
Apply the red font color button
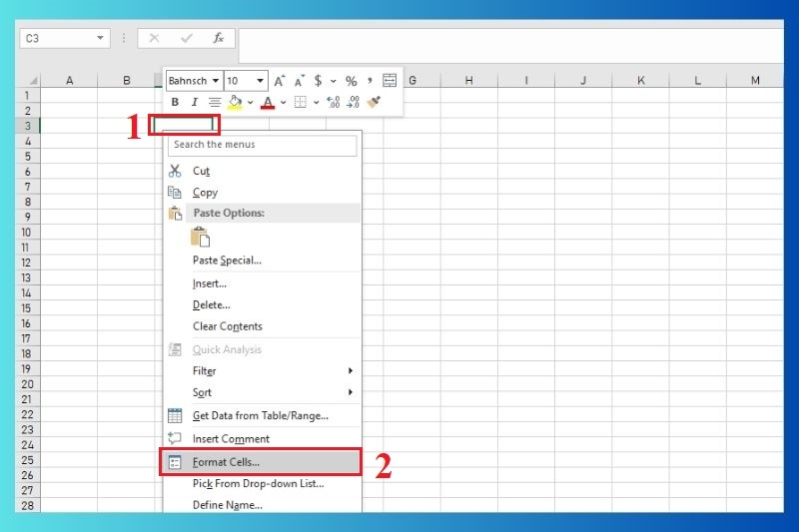(268, 103)
